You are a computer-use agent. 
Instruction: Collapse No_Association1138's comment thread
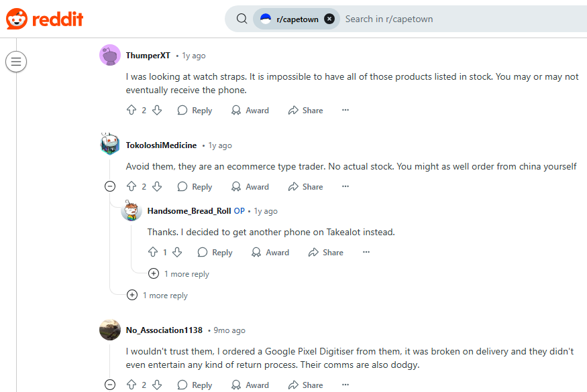point(110,385)
